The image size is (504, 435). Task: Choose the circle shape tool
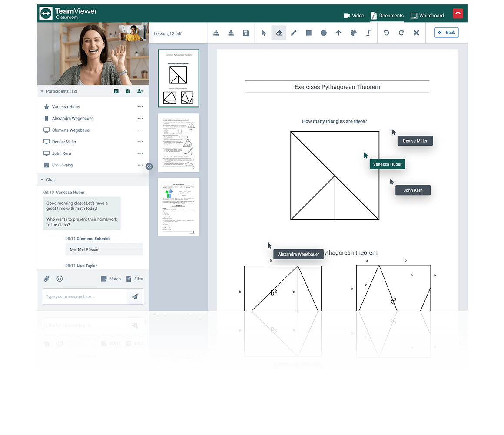324,33
